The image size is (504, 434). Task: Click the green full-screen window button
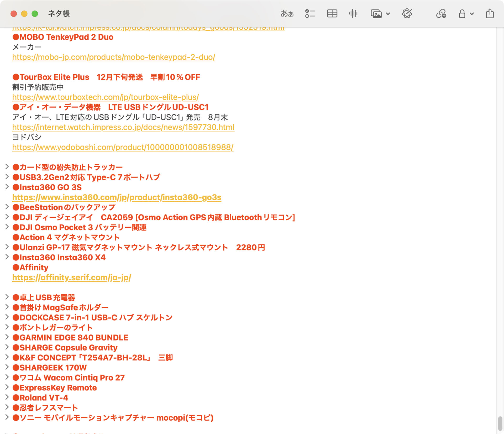pos(35,14)
